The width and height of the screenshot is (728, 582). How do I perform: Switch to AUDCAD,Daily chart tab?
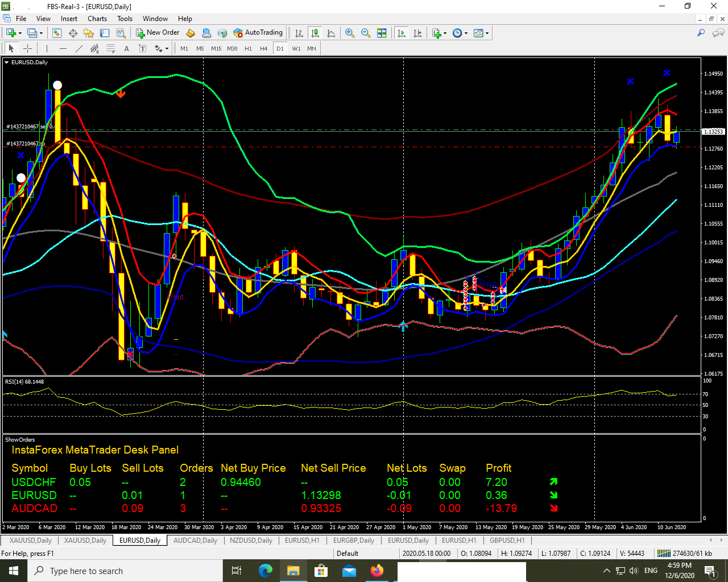[x=195, y=541]
